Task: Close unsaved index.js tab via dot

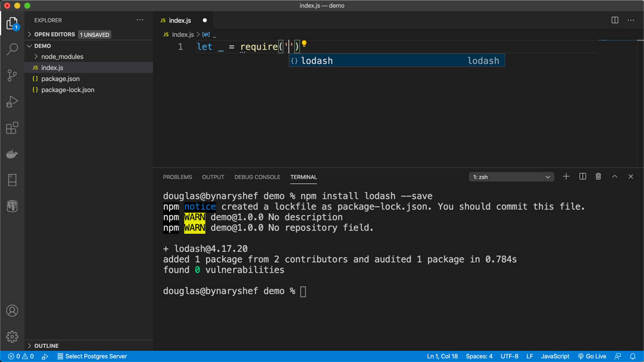Action: (x=205, y=21)
